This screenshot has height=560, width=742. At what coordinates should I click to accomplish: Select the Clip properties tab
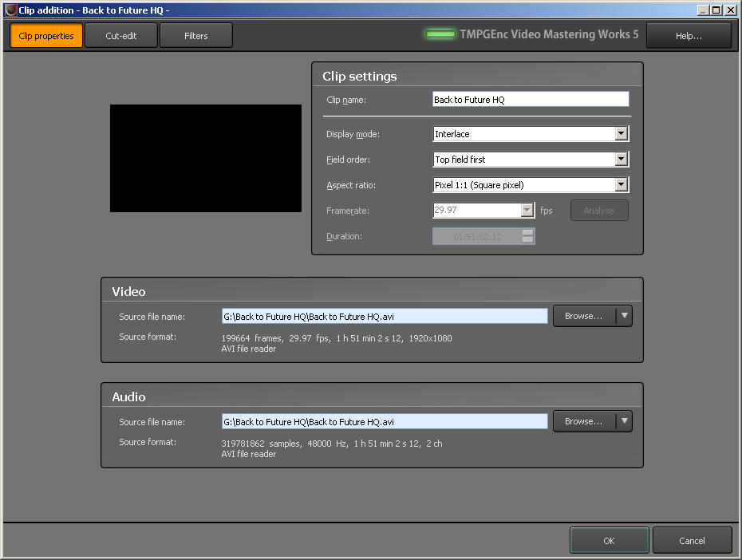pos(46,36)
